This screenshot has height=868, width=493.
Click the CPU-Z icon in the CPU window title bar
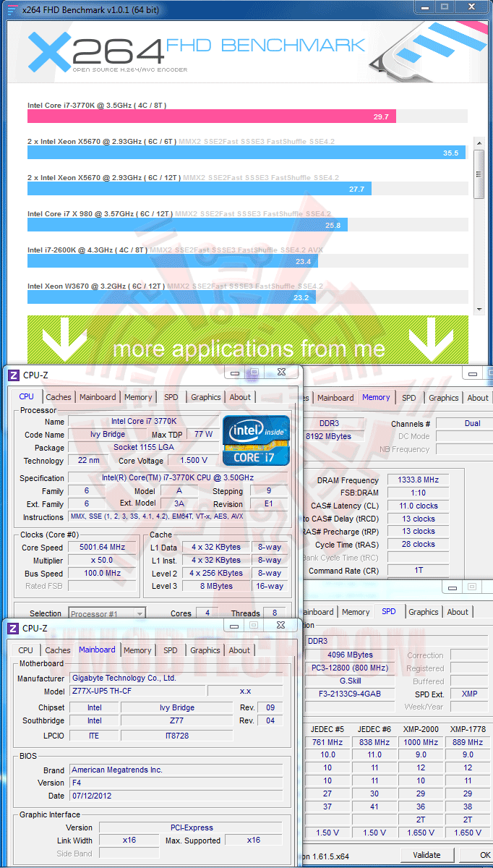point(13,375)
